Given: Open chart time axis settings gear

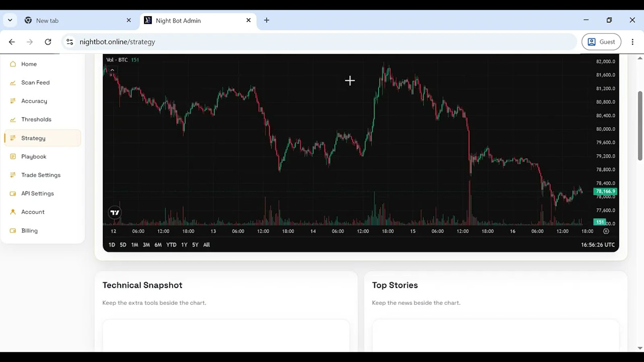Looking at the screenshot, I should click(606, 231).
